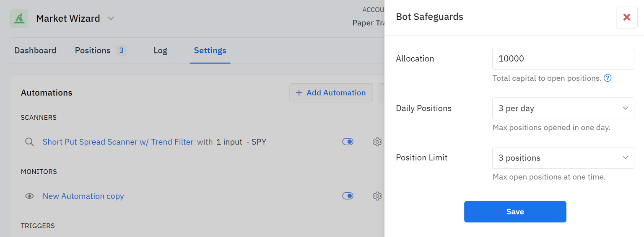644x237 pixels.
Task: Click the Market Wizard bot logo icon
Action: pyautogui.click(x=19, y=18)
